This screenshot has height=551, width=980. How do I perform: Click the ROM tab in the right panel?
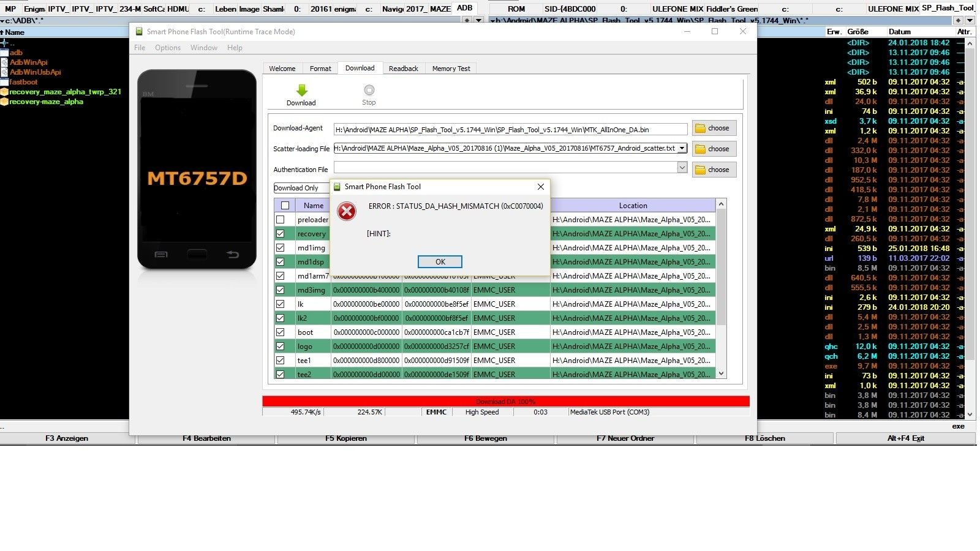pyautogui.click(x=516, y=9)
